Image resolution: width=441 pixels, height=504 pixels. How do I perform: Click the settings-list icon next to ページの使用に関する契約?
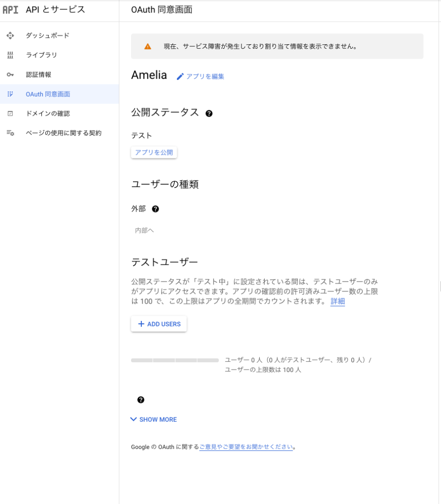coord(10,133)
